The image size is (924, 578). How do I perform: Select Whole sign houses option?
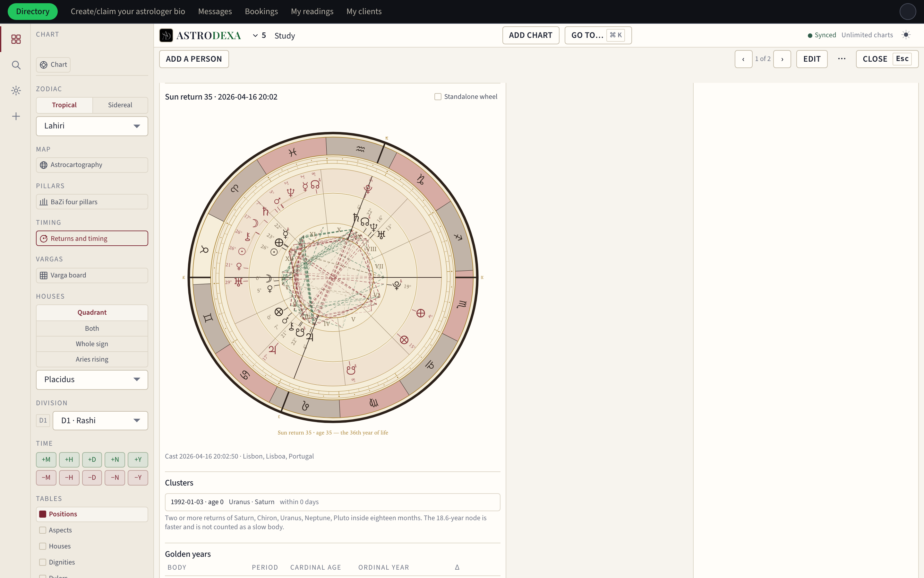tap(92, 344)
